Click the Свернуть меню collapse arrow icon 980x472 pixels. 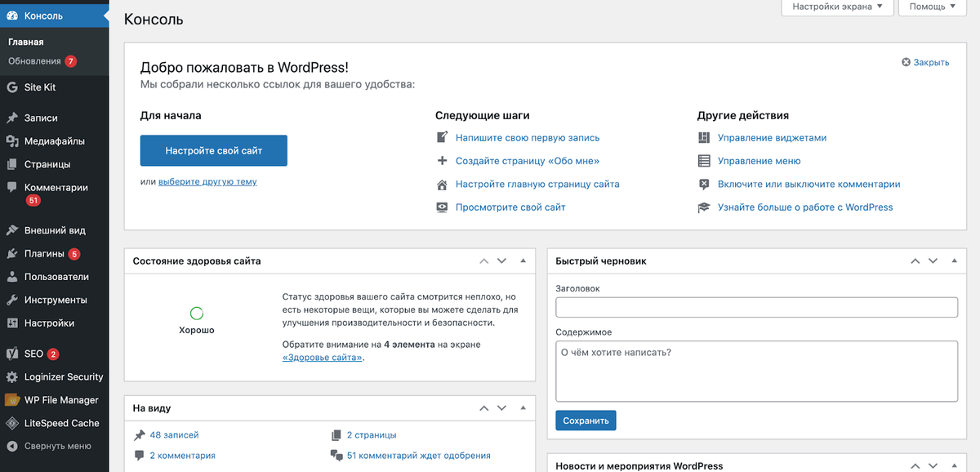12,447
